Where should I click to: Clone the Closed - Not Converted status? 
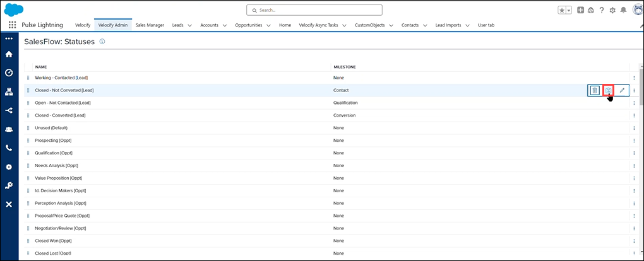(608, 90)
